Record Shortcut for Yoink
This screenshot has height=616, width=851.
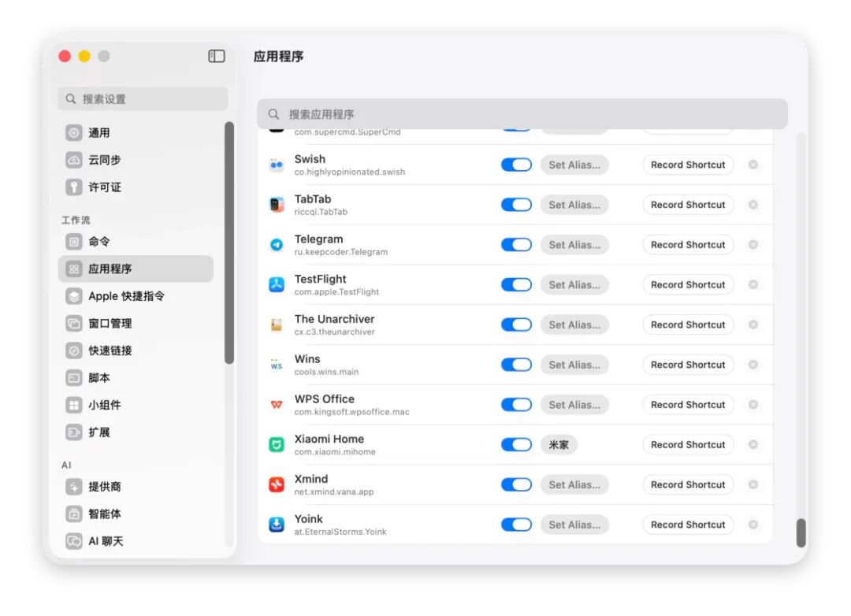(688, 525)
